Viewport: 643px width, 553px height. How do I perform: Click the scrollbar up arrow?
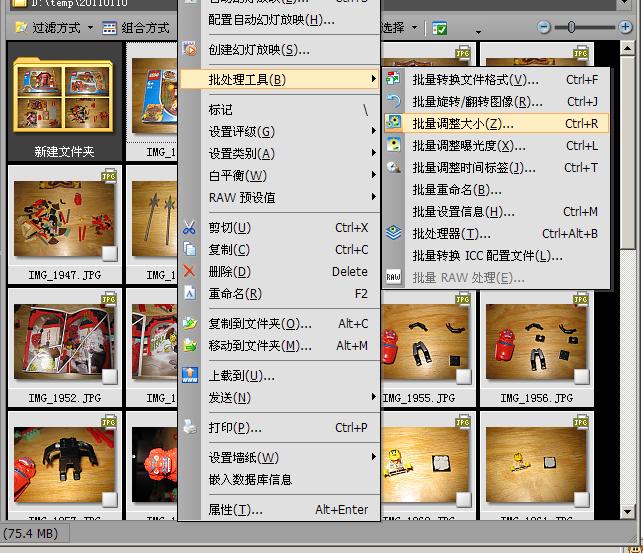627,48
